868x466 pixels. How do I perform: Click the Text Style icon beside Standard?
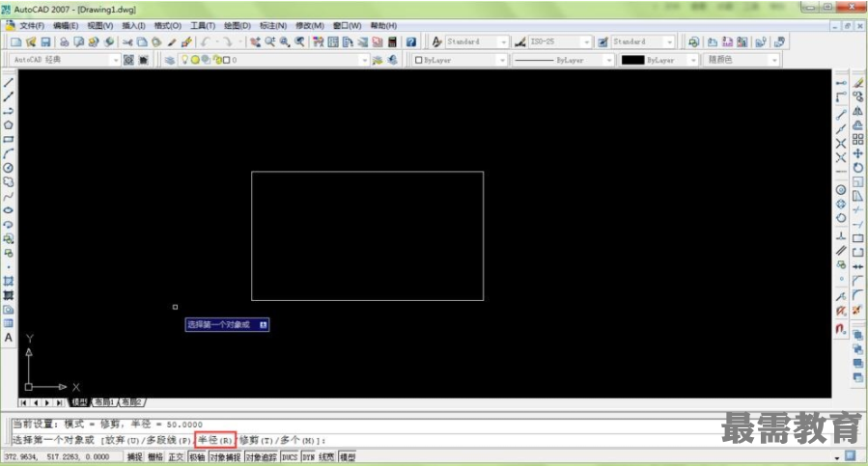436,42
